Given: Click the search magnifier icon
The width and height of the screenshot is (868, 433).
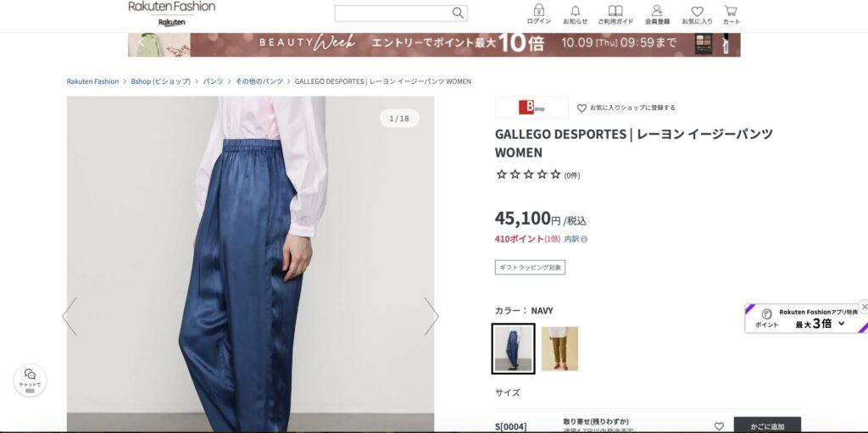Looking at the screenshot, I should (x=458, y=13).
